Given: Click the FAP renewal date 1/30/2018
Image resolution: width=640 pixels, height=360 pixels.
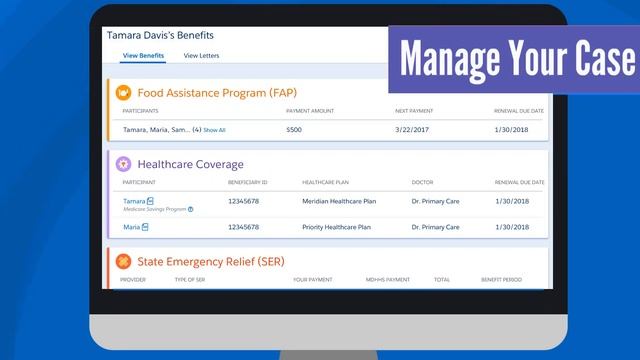Looking at the screenshot, I should [511, 130].
